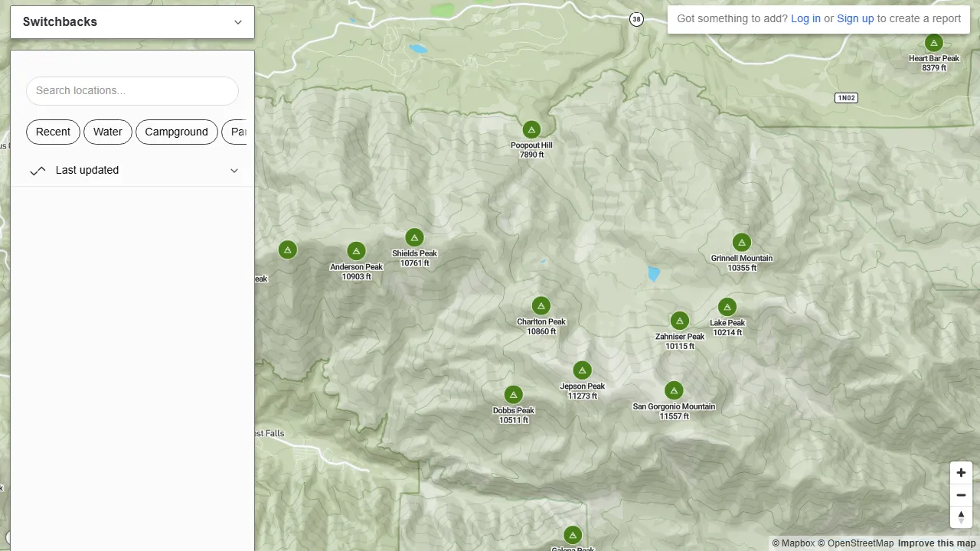Toggle the Water filter
Image resolution: width=980 pixels, height=551 pixels.
[x=107, y=132]
